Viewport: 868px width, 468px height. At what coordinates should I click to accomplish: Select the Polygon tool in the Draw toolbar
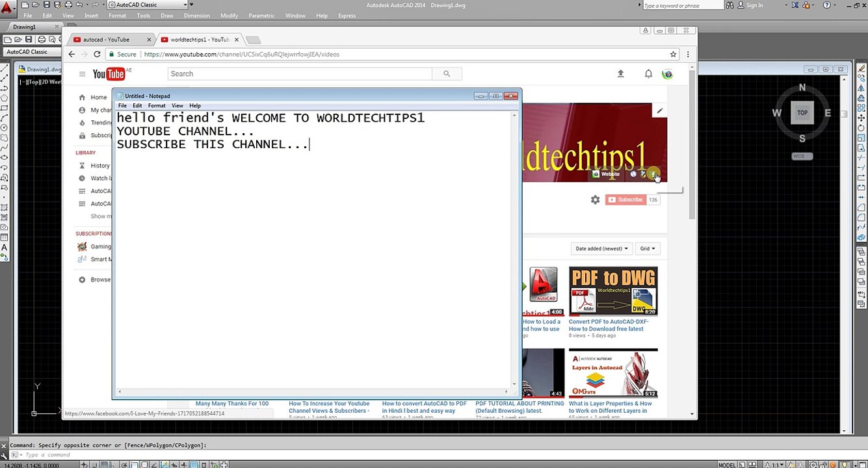click(x=5, y=97)
